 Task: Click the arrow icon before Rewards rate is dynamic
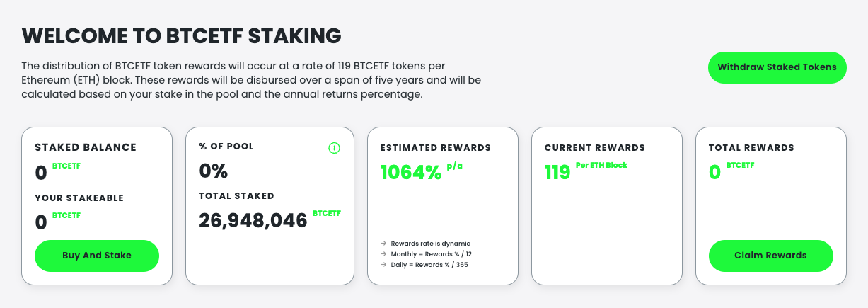pos(383,244)
